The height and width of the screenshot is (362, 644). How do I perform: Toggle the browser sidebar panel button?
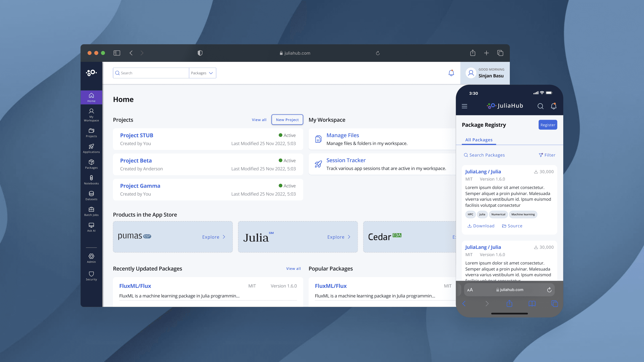pos(117,53)
